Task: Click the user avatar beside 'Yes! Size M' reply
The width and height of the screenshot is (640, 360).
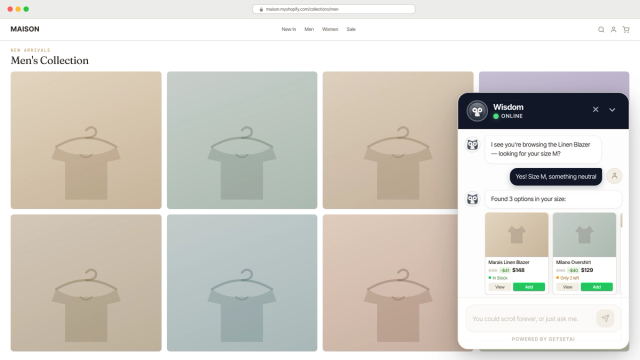Action: tap(614, 176)
